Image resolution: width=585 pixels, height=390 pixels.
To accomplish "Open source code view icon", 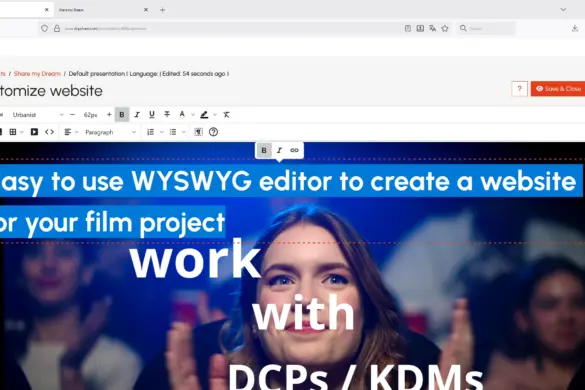I will coord(49,132).
